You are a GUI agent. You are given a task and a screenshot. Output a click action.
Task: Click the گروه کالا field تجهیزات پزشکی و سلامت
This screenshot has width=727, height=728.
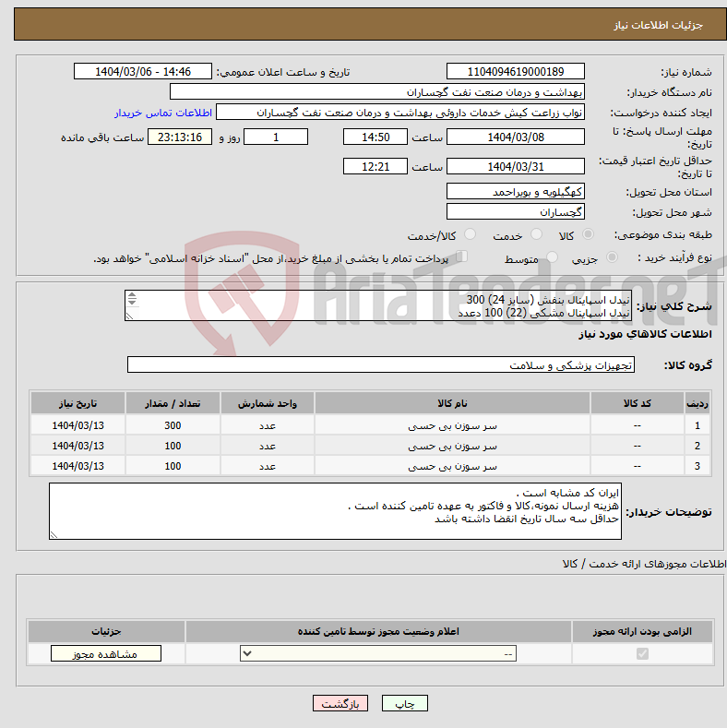click(381, 365)
